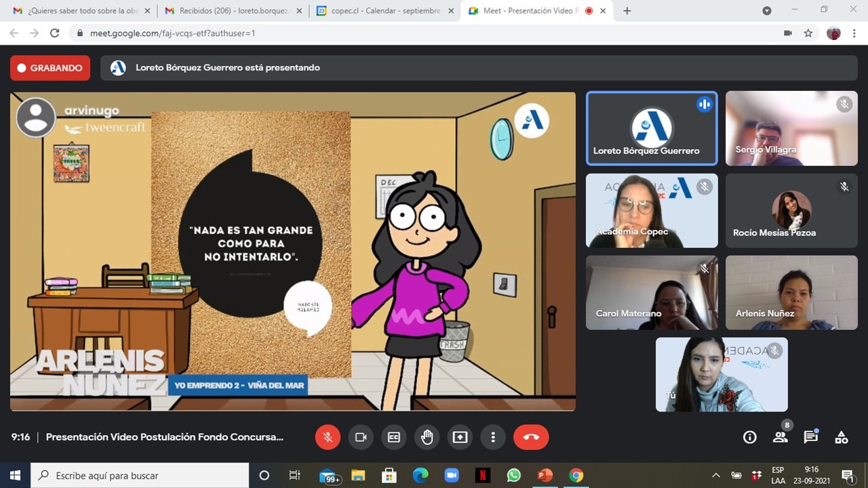Go forward with browser forward arrow
The width and height of the screenshot is (868, 488).
(35, 33)
